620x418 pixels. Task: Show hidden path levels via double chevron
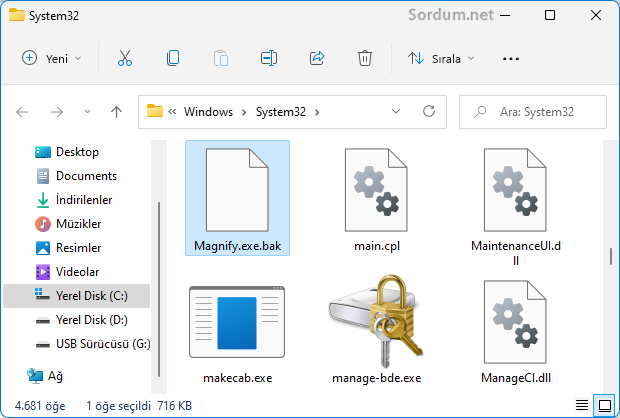click(172, 112)
